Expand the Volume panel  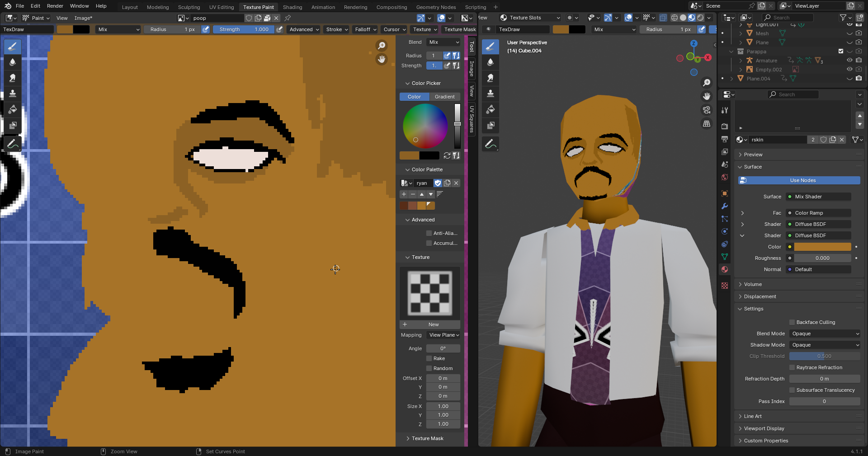(x=753, y=284)
